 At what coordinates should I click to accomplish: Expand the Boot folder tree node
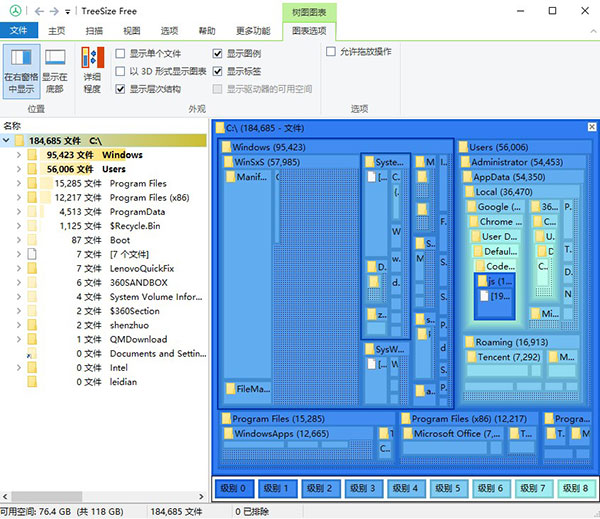(x=18, y=240)
